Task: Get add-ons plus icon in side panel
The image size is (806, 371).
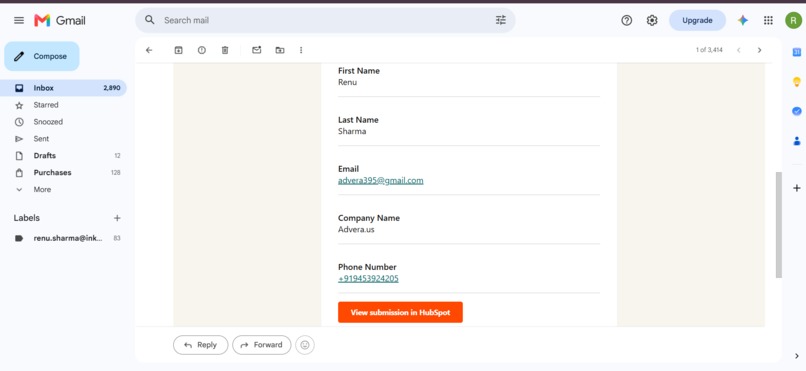Action: [x=797, y=188]
